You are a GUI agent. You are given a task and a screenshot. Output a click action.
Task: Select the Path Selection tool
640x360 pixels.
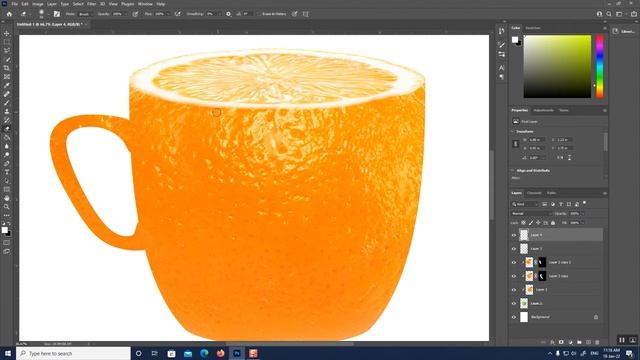(7, 180)
